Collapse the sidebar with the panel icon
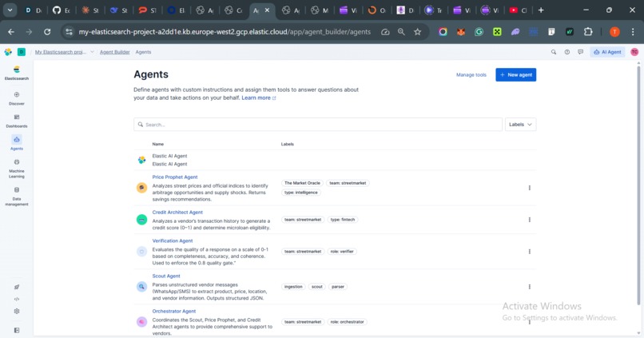644x338 pixels. point(17,330)
